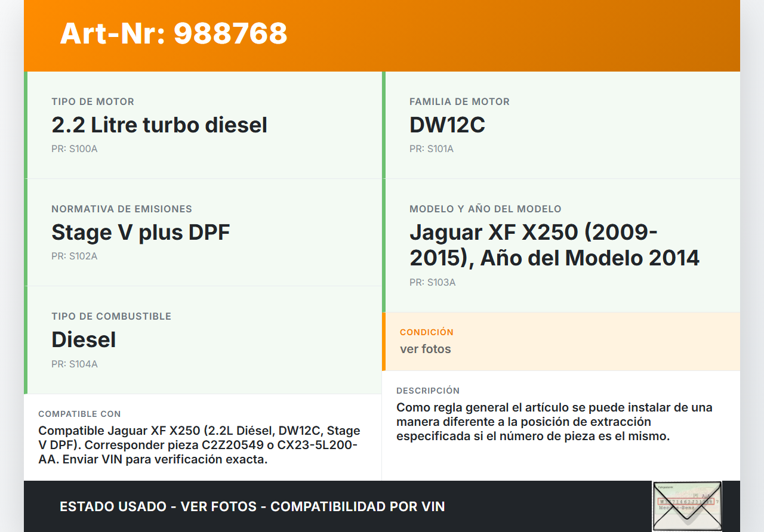Click the PR: S104A code
764x532 pixels.
tap(74, 364)
